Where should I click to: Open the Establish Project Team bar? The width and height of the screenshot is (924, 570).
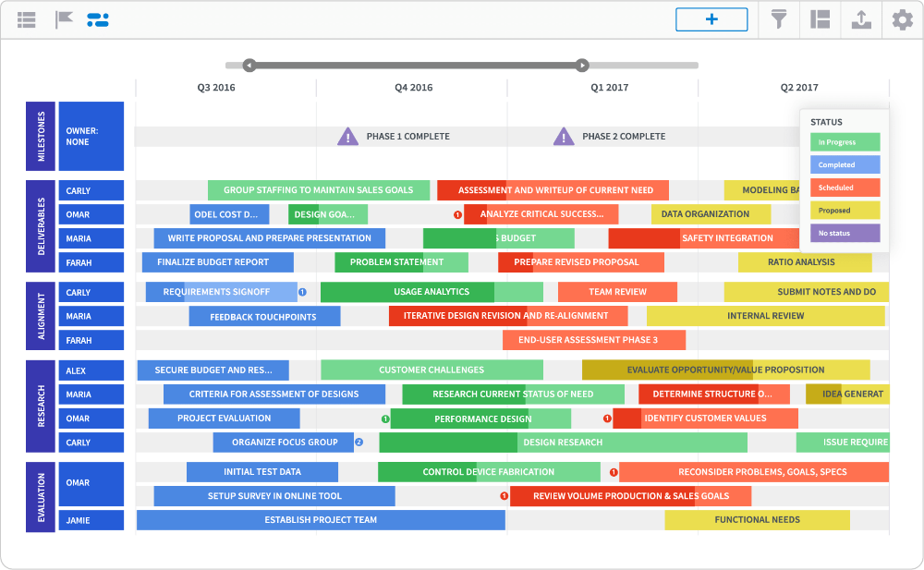point(321,520)
